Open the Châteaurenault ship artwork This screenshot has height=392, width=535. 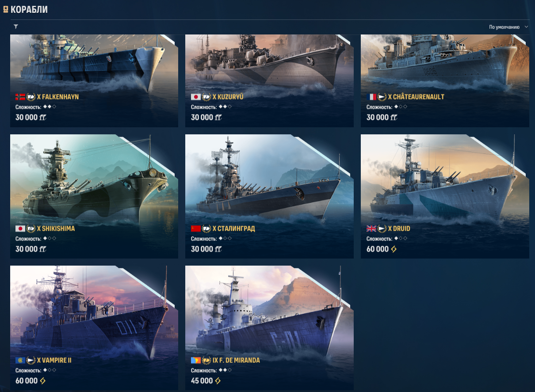click(445, 62)
